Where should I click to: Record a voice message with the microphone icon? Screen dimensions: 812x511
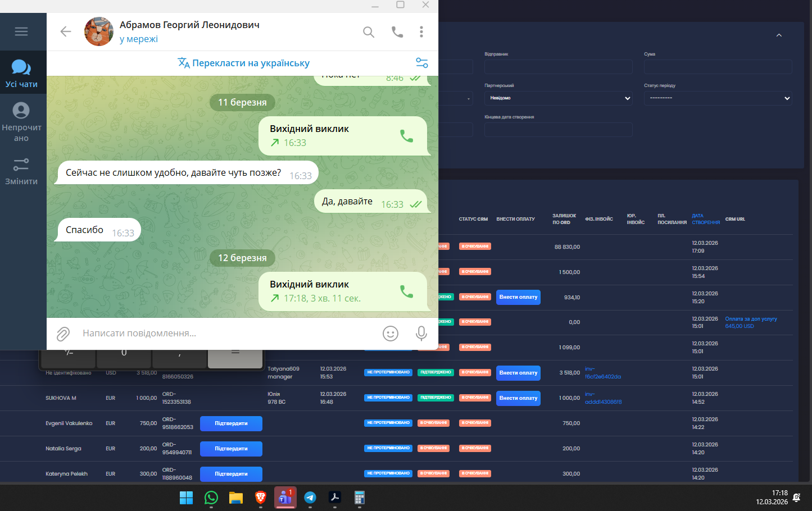421,334
